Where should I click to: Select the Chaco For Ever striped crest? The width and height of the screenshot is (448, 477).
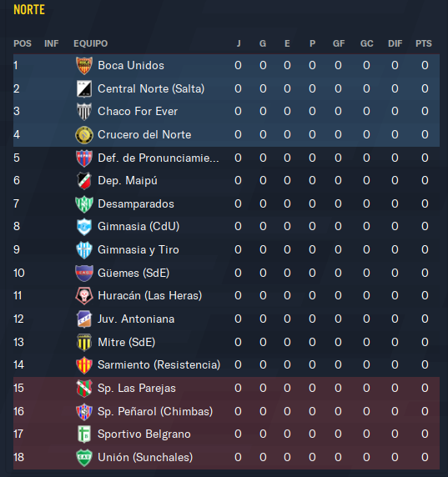point(84,112)
